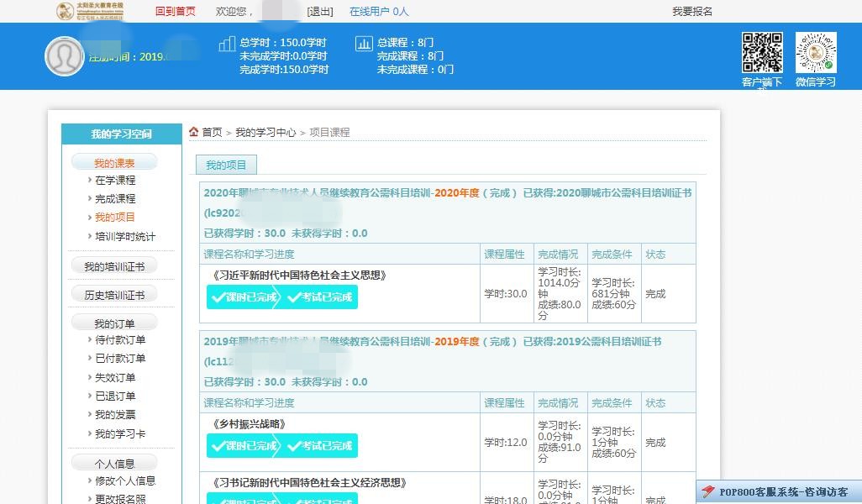This screenshot has height=504, width=862.
Task: Click the total courses bar chart icon
Action: pos(364,44)
